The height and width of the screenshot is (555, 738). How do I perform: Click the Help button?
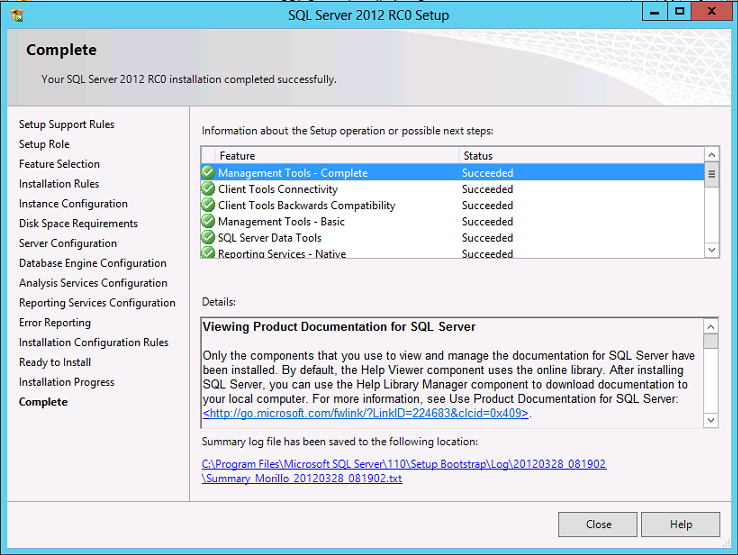(x=681, y=524)
